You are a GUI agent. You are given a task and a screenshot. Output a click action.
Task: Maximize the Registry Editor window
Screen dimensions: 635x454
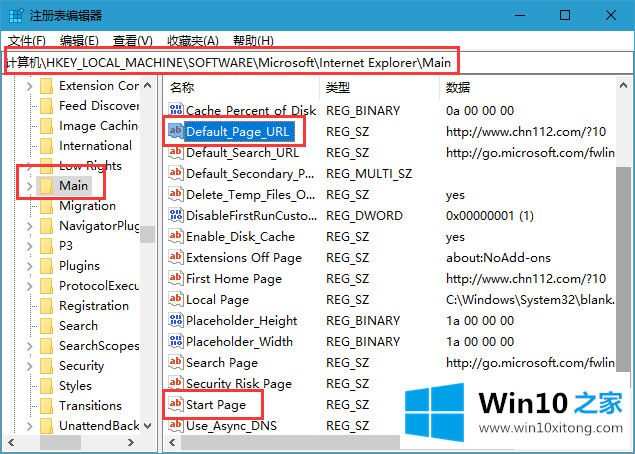tap(565, 15)
